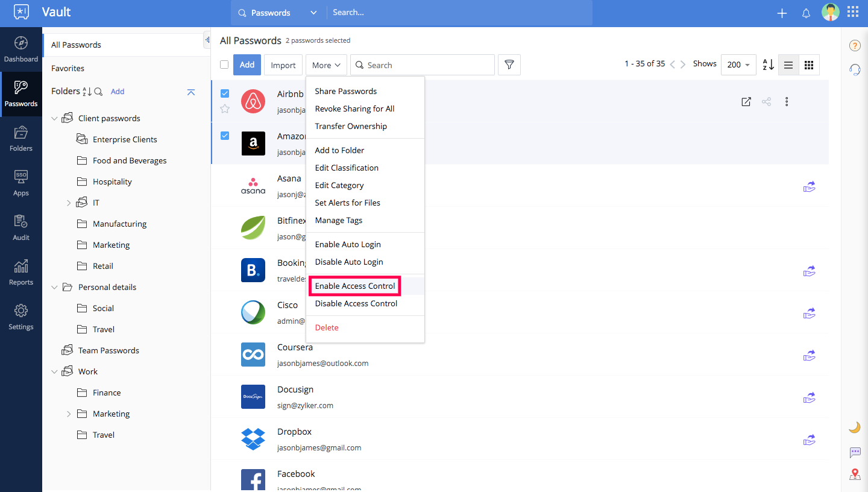Open the Reports section

[21, 273]
